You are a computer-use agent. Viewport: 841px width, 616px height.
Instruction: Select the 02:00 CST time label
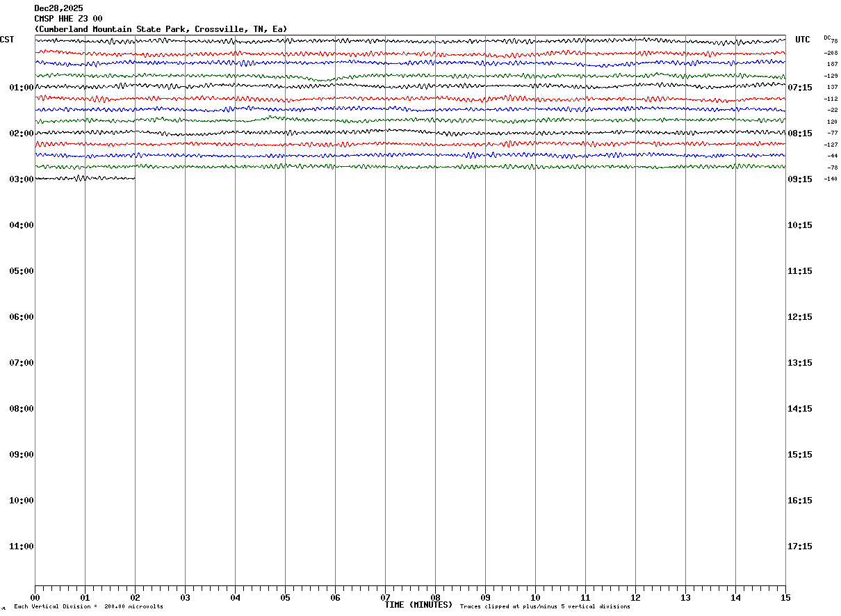coord(22,133)
